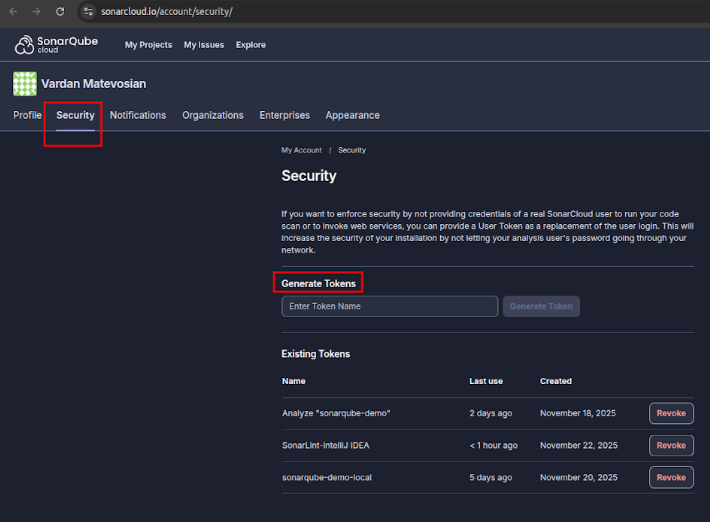Click the Name column header

click(293, 381)
